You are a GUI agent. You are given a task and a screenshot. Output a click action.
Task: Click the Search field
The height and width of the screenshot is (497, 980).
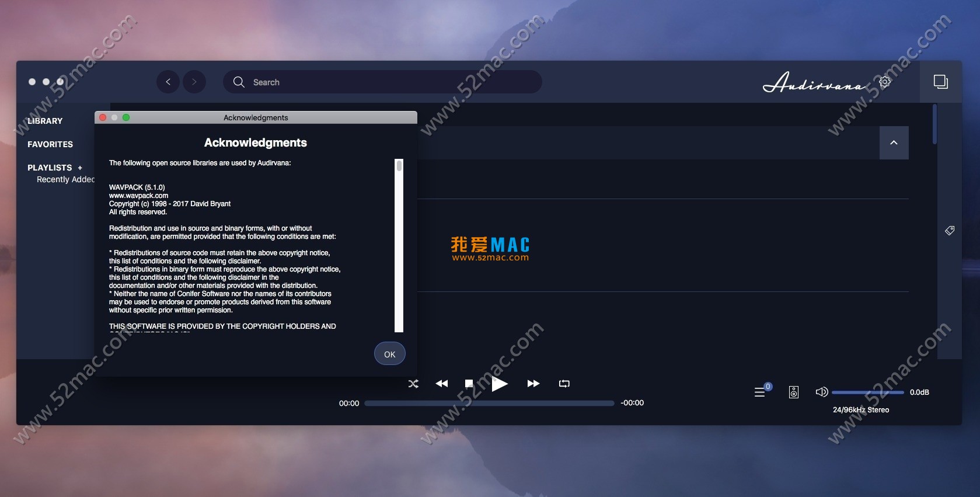pos(382,82)
